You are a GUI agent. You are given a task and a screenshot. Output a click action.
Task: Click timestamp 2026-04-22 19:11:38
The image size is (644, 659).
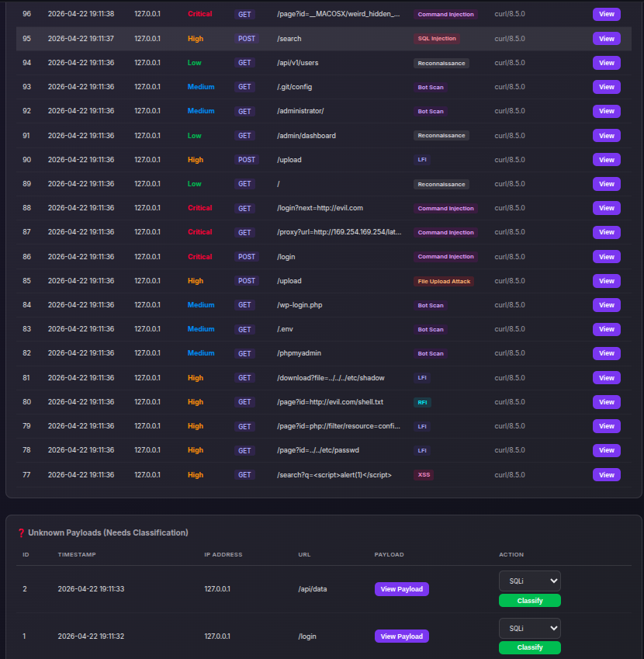(x=81, y=14)
